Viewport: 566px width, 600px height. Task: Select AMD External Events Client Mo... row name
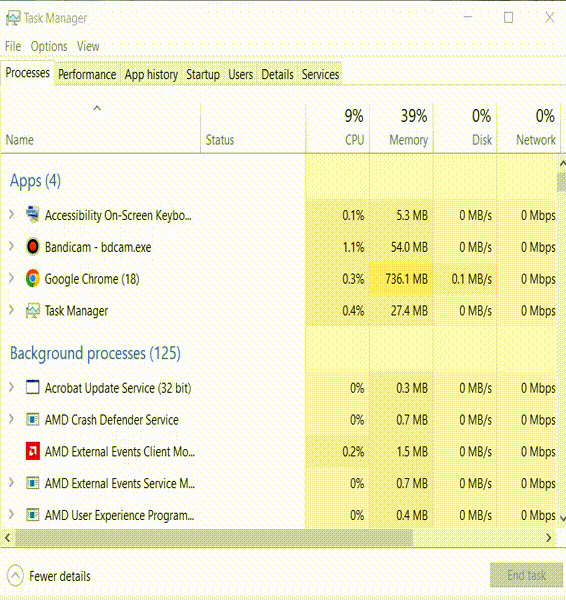click(x=120, y=452)
